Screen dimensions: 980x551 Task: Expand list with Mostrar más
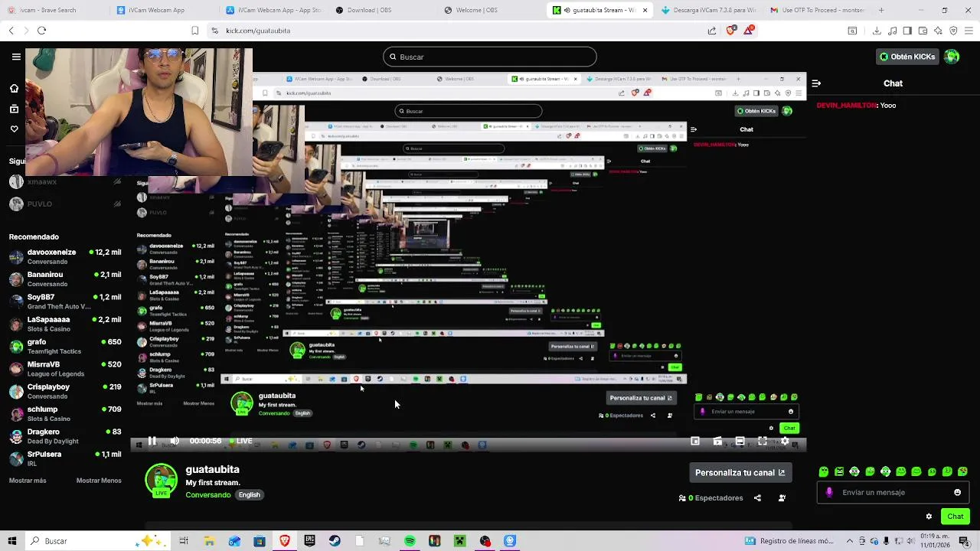28,481
